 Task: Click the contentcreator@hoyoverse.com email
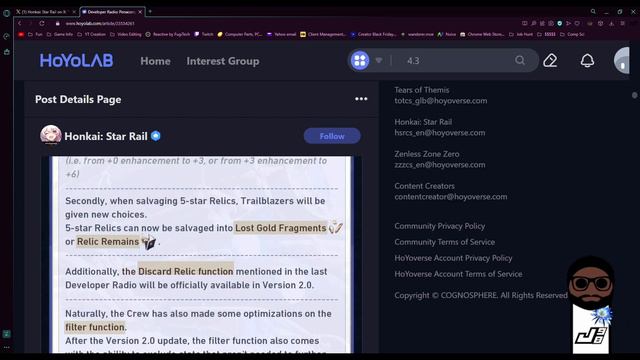pos(451,196)
